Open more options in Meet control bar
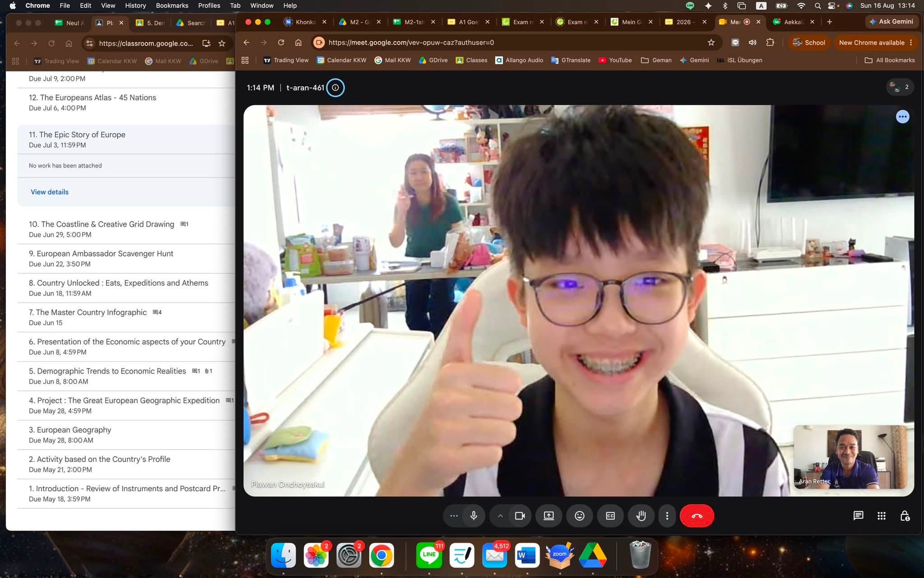Image resolution: width=924 pixels, height=578 pixels. (667, 516)
